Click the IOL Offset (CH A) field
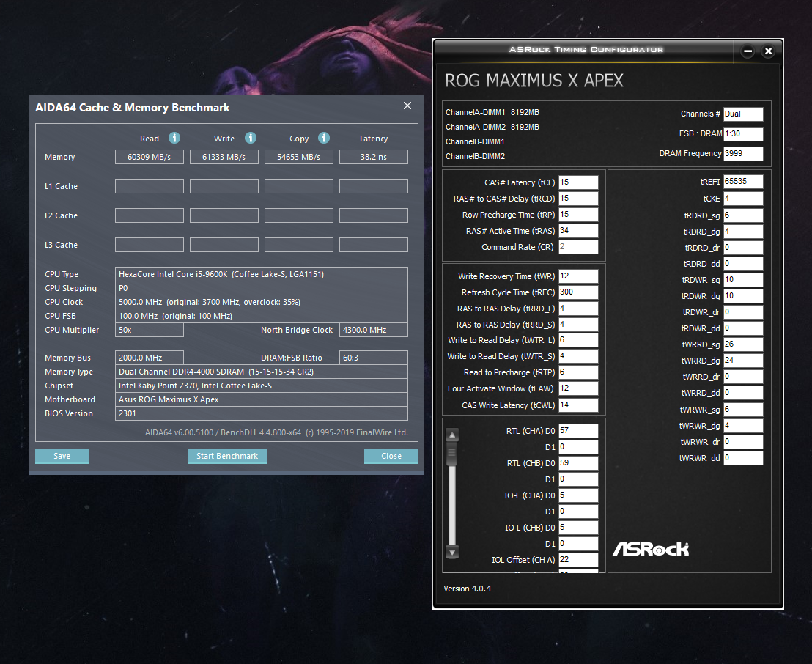This screenshot has height=664, width=812. 578,559
